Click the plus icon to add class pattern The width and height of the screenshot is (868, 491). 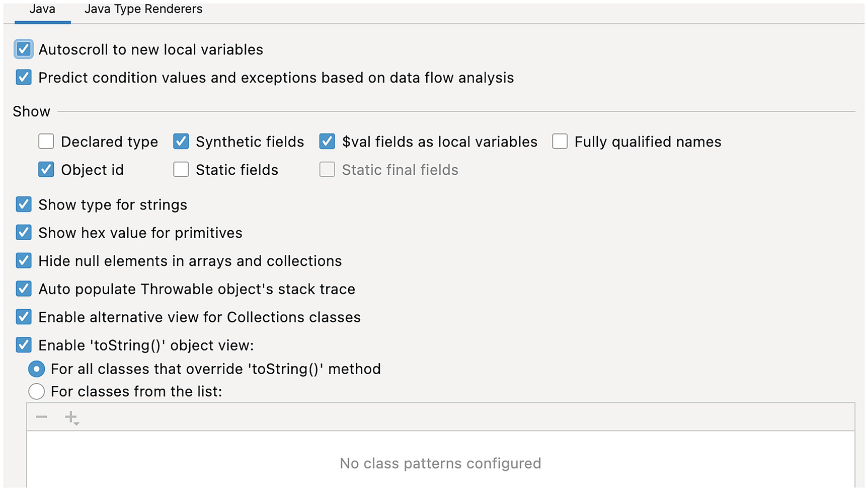tap(71, 417)
